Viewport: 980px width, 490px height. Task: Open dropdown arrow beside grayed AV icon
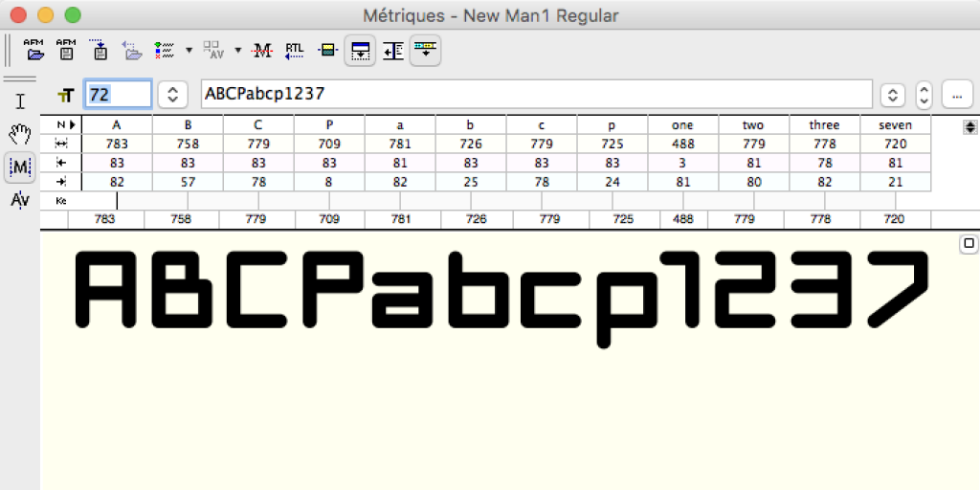tap(237, 50)
